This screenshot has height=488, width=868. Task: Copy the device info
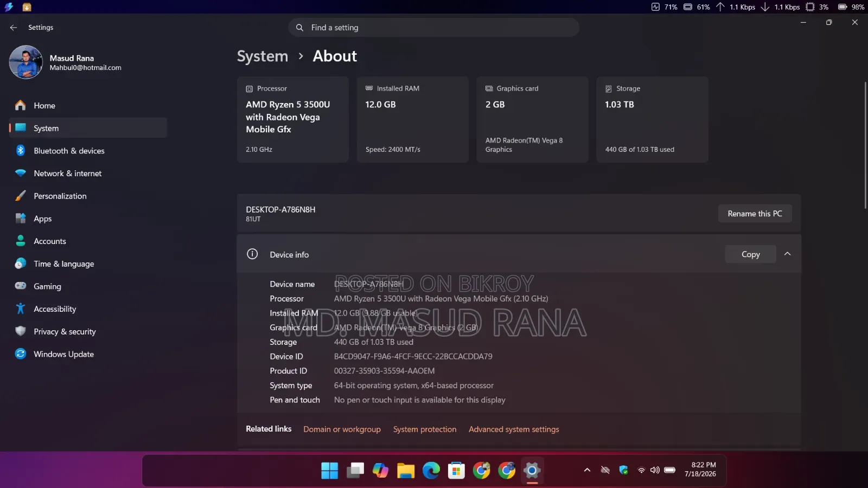click(x=750, y=254)
